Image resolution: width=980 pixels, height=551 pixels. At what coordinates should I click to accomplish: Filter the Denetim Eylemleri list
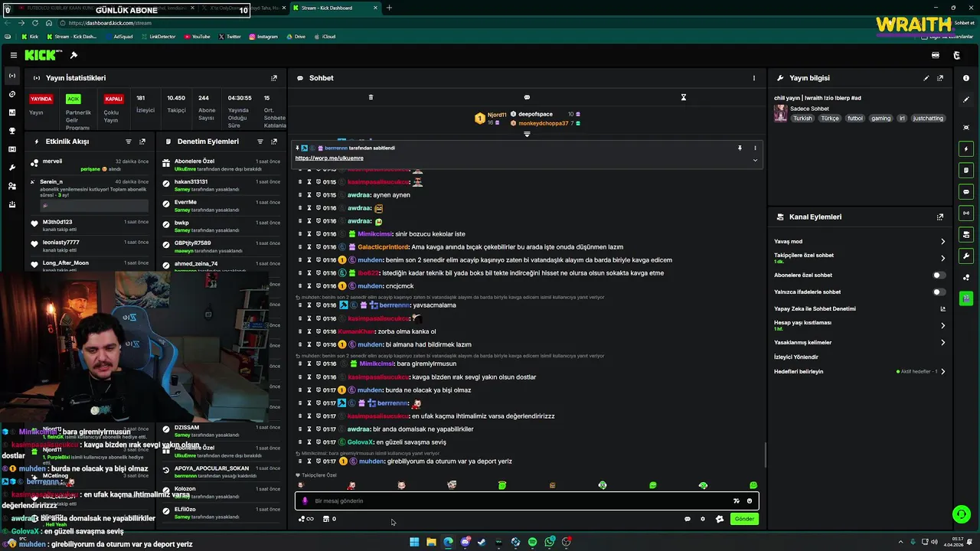260,142
